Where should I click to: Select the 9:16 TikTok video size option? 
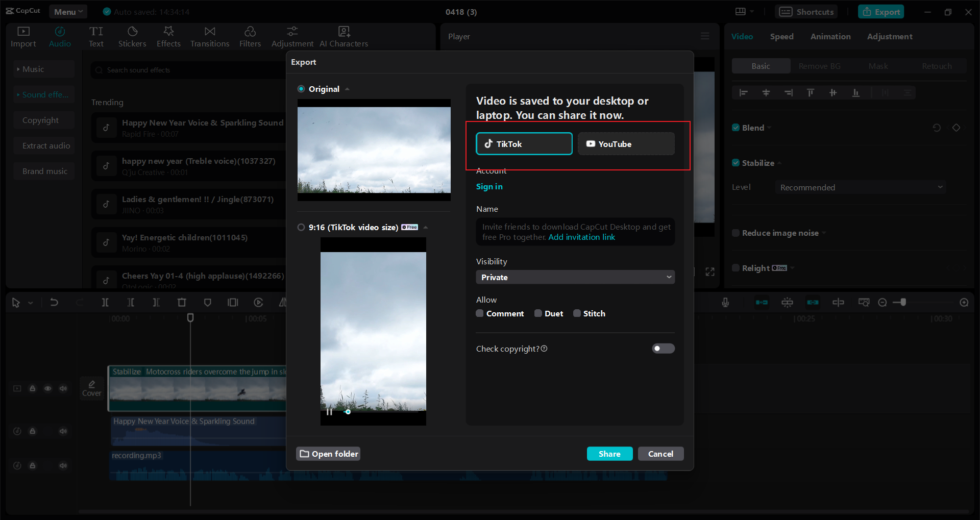301,227
